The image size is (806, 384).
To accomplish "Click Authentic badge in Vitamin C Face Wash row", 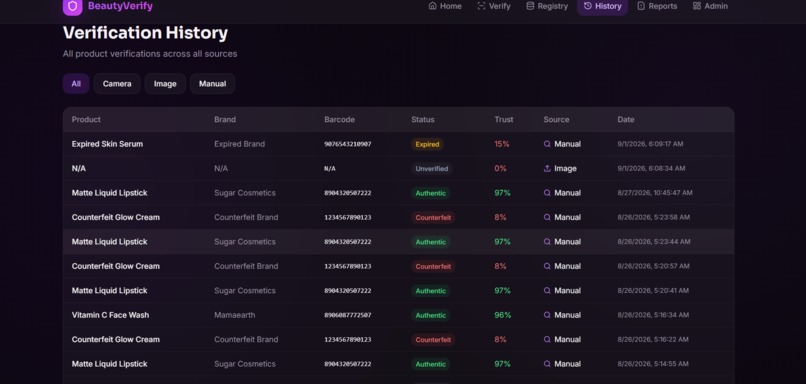I will coord(431,315).
